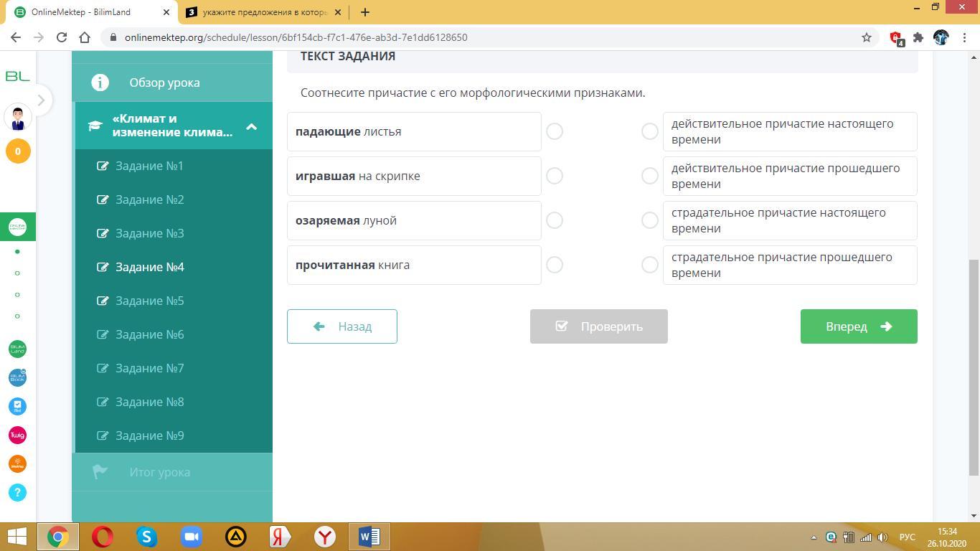
Task: Open Skype from the taskbar
Action: pyautogui.click(x=147, y=537)
